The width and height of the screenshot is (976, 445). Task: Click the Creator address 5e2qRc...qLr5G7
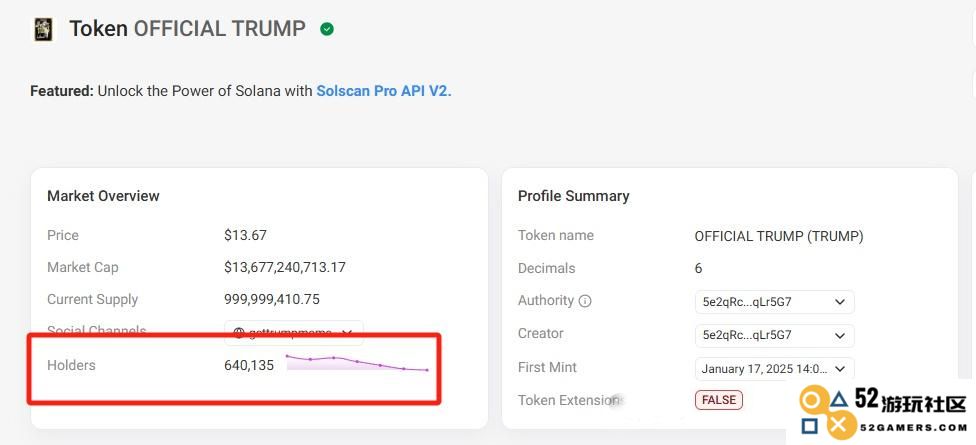point(747,335)
